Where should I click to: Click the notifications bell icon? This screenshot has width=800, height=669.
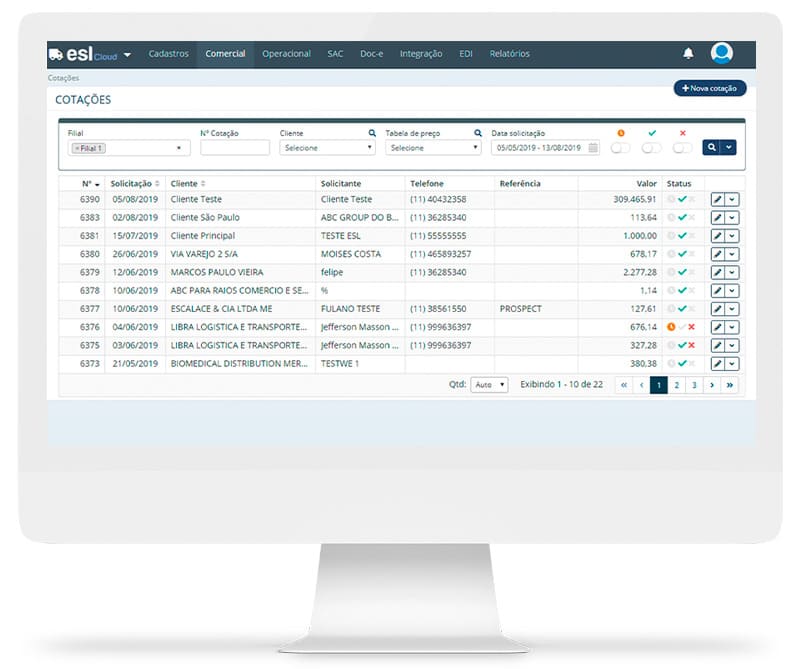(x=688, y=54)
